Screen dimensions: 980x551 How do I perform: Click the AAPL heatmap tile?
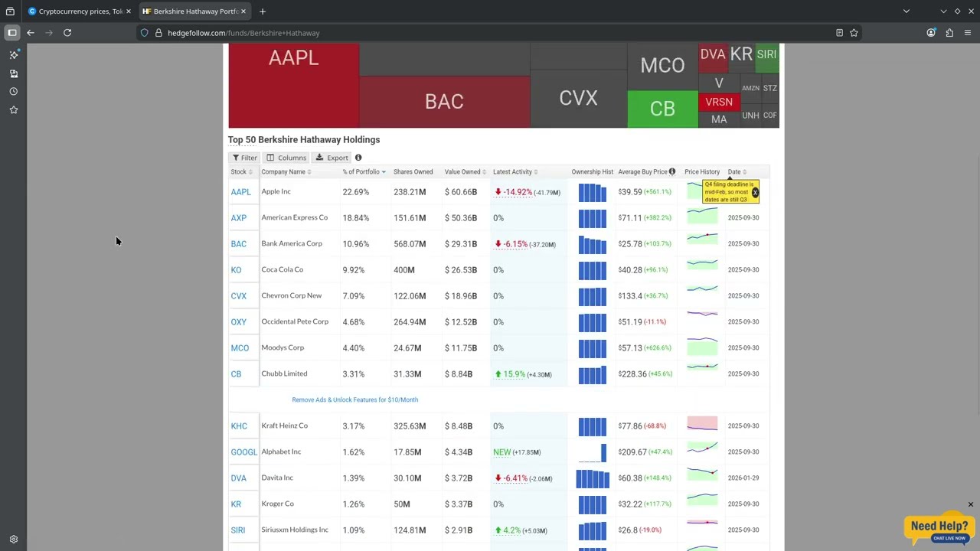[x=293, y=85]
